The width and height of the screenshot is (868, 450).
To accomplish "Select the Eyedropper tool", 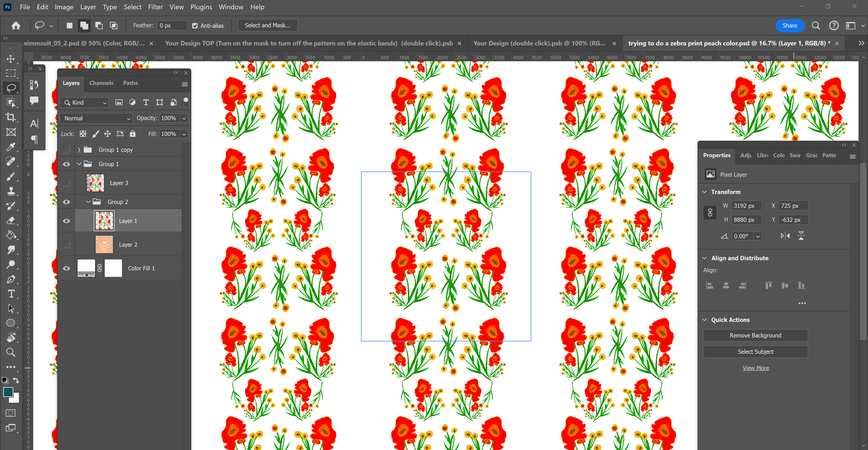I will point(11,147).
